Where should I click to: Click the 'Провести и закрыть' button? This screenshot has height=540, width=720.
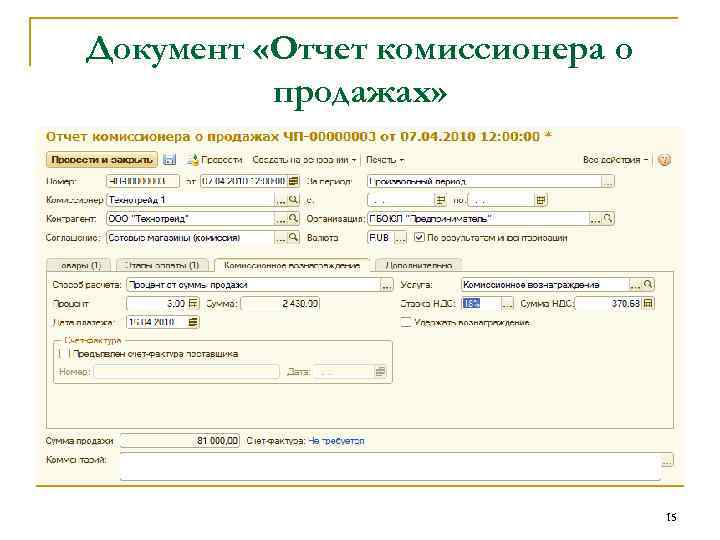click(102, 160)
